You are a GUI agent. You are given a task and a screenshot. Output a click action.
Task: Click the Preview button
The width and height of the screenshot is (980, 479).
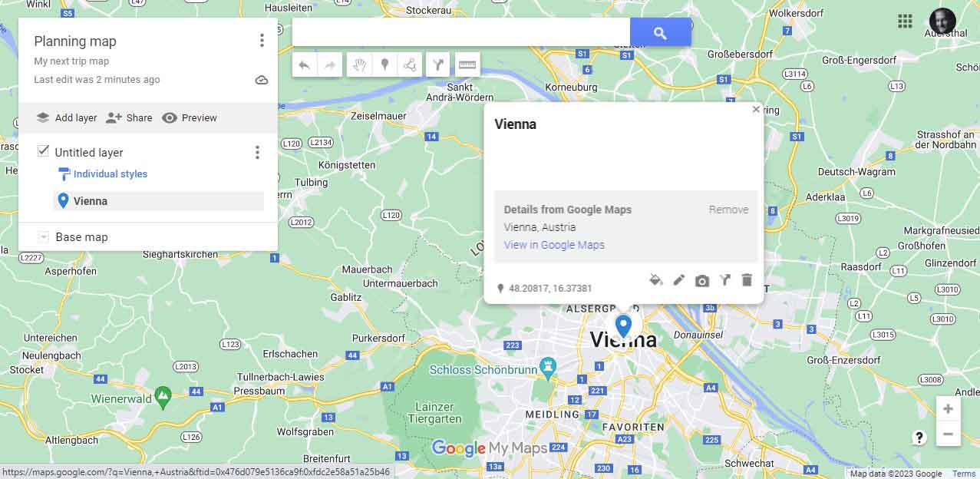pyautogui.click(x=190, y=117)
